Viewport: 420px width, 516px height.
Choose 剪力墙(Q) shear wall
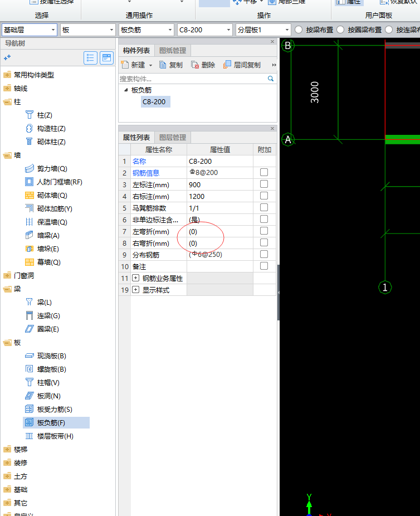click(x=52, y=168)
